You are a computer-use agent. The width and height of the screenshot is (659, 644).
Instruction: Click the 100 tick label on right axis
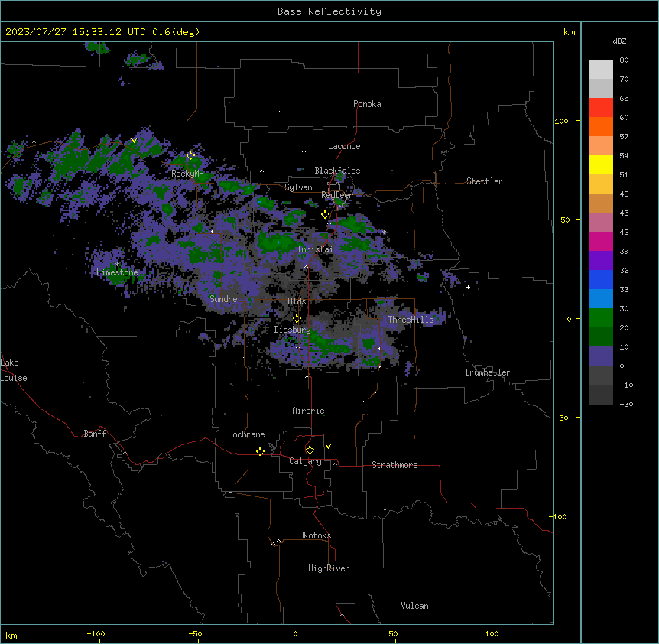561,121
